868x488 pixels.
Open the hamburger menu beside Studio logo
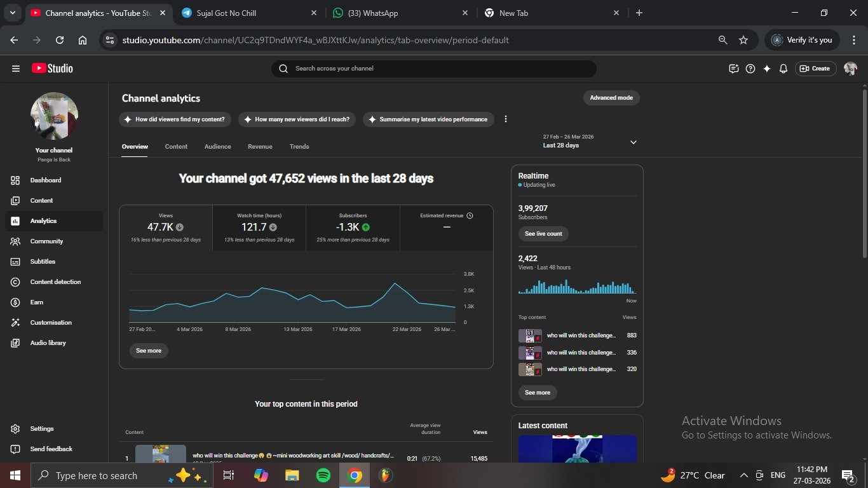16,69
